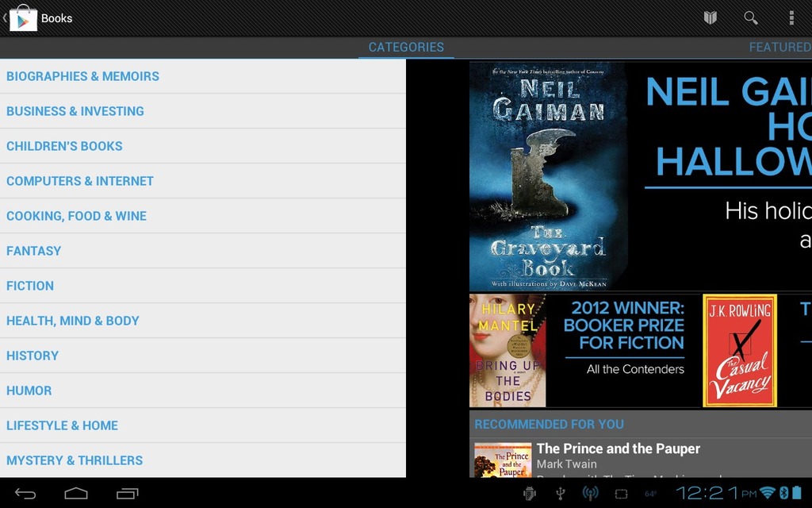Open Mystery & Thrillers category
The width and height of the screenshot is (812, 508).
click(x=203, y=460)
